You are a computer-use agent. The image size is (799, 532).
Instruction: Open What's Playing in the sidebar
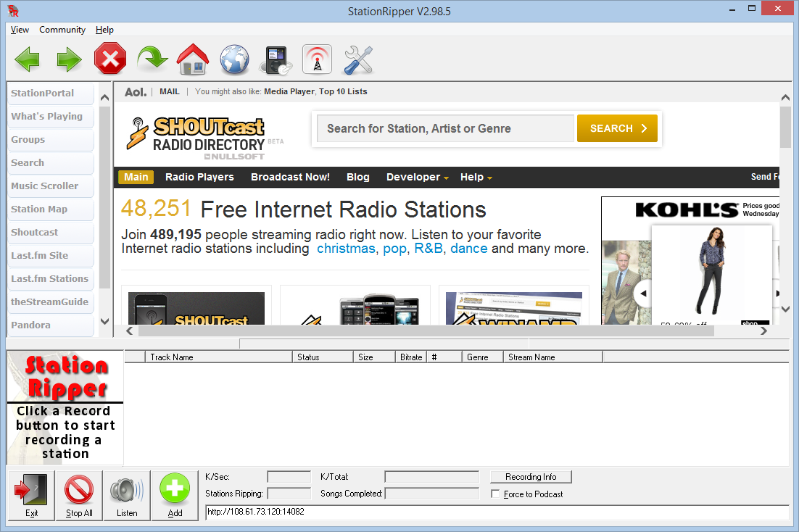coord(51,116)
